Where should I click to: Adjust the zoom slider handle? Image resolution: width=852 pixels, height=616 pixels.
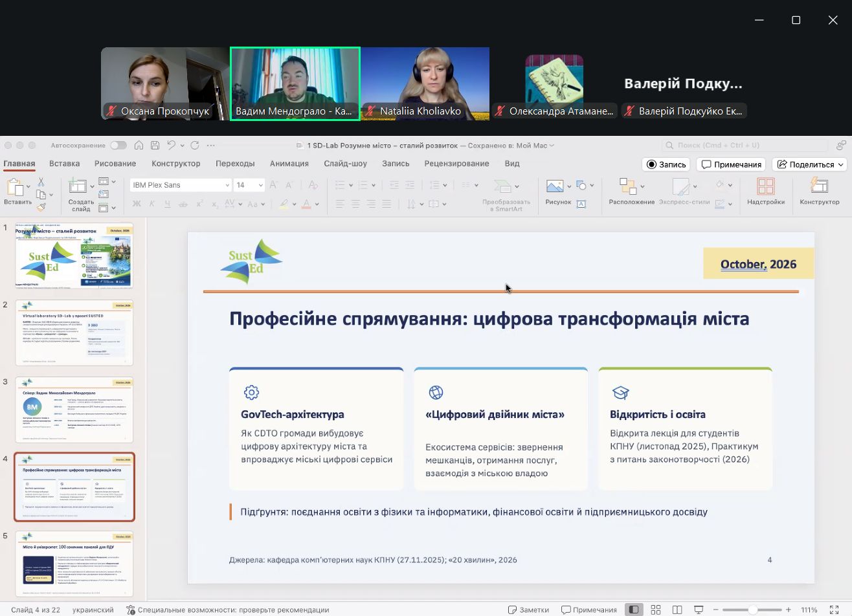point(752,610)
